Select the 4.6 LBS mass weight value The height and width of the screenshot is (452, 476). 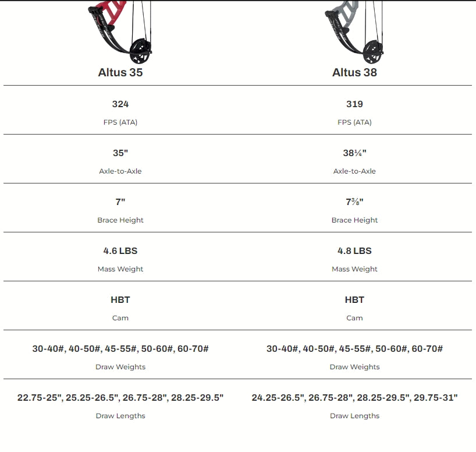point(120,251)
